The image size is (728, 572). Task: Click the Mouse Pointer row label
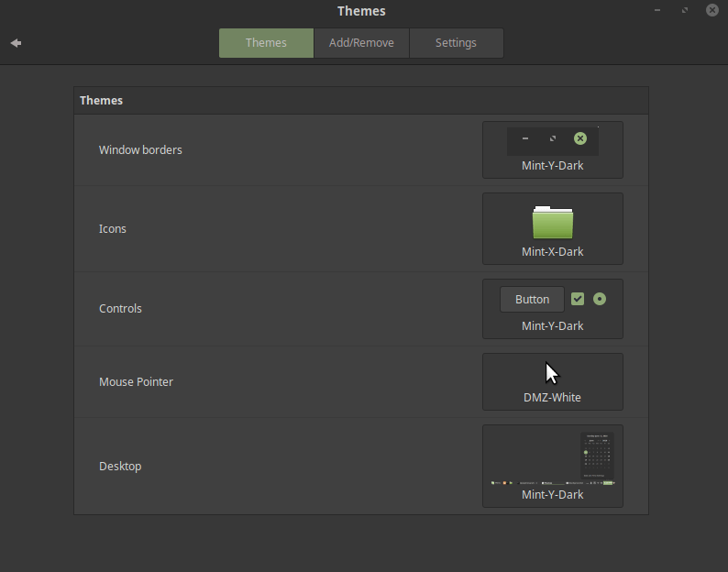(x=136, y=381)
